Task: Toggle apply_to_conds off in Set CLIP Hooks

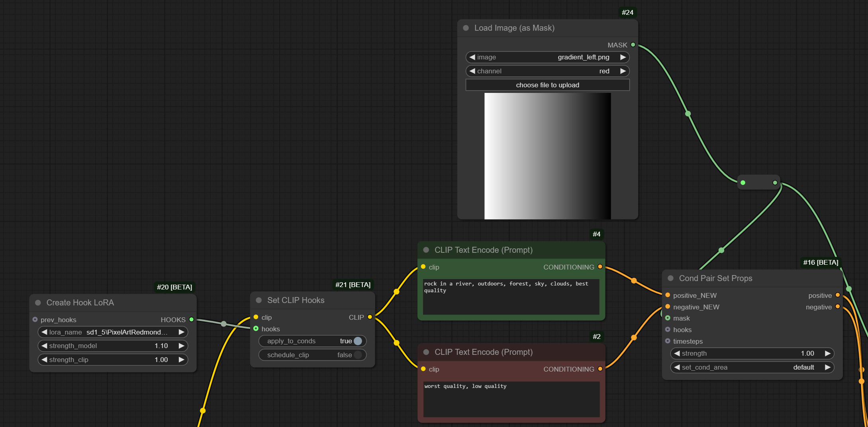Action: click(x=358, y=341)
